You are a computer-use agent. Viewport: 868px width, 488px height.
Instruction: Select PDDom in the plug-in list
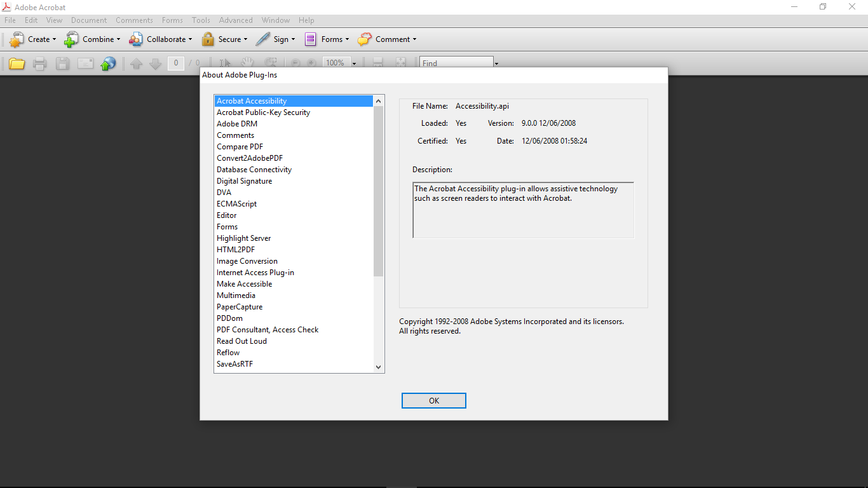294,318
